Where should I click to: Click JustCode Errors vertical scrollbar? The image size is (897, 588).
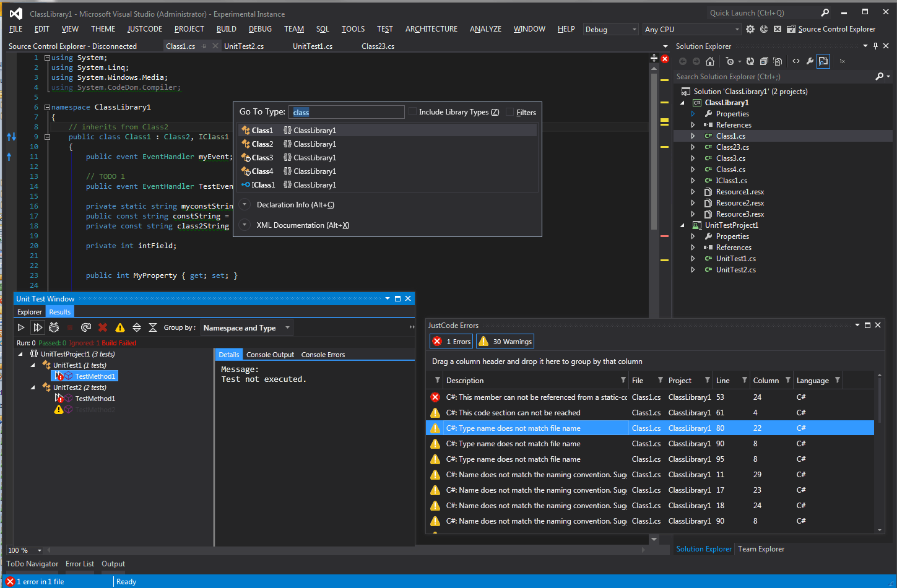[880, 452]
